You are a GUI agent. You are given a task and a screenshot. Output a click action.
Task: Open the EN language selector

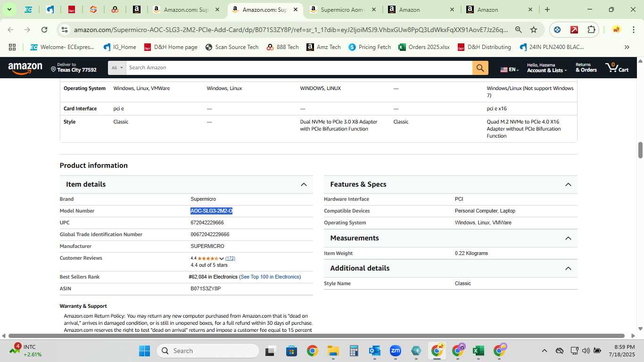click(x=510, y=69)
